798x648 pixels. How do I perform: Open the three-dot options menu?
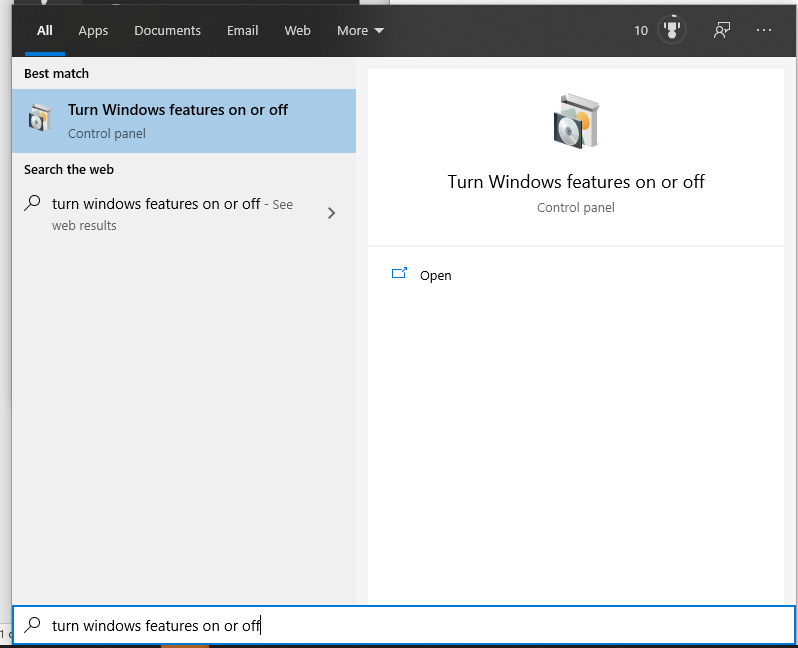pyautogui.click(x=763, y=31)
